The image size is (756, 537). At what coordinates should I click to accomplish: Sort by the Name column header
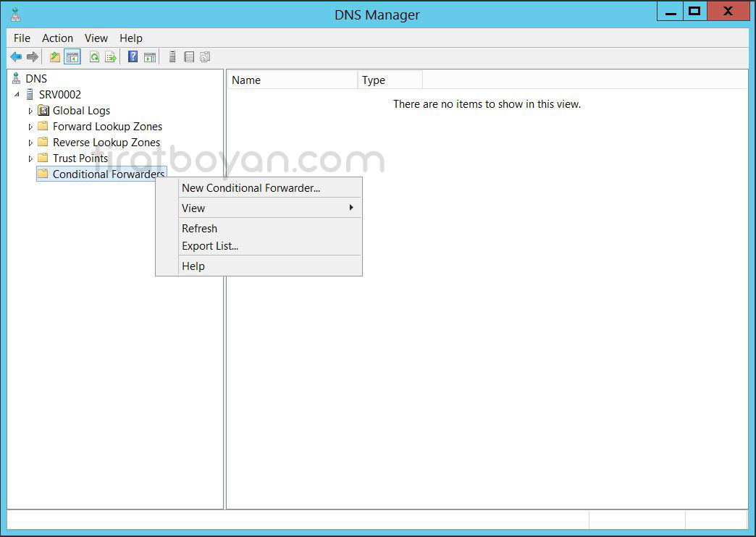pos(292,80)
